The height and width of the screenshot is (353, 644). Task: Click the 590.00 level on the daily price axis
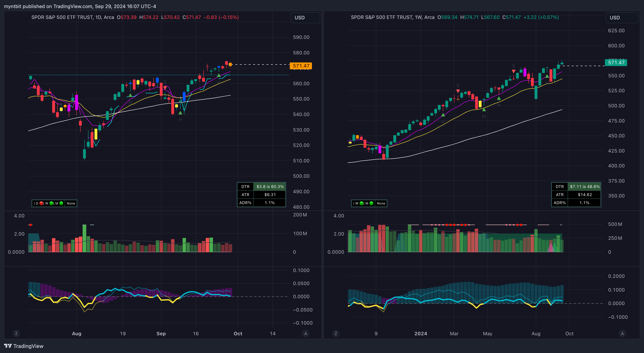pos(301,37)
